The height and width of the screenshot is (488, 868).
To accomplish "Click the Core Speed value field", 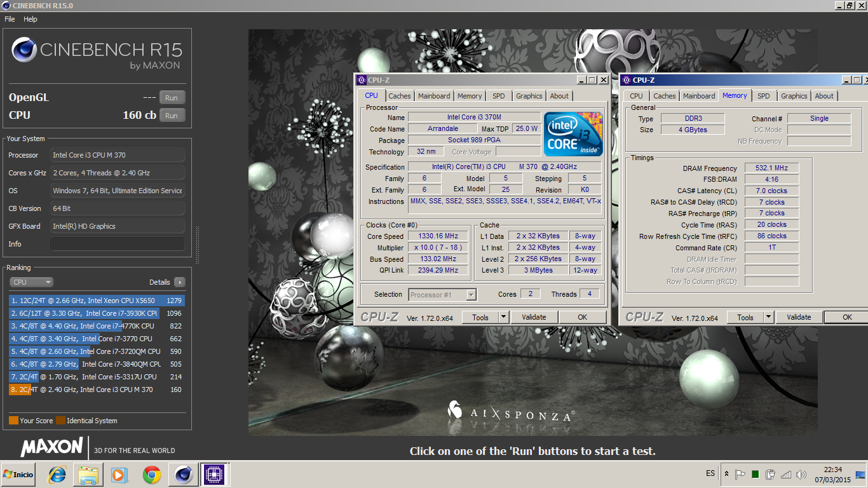I will tap(438, 236).
